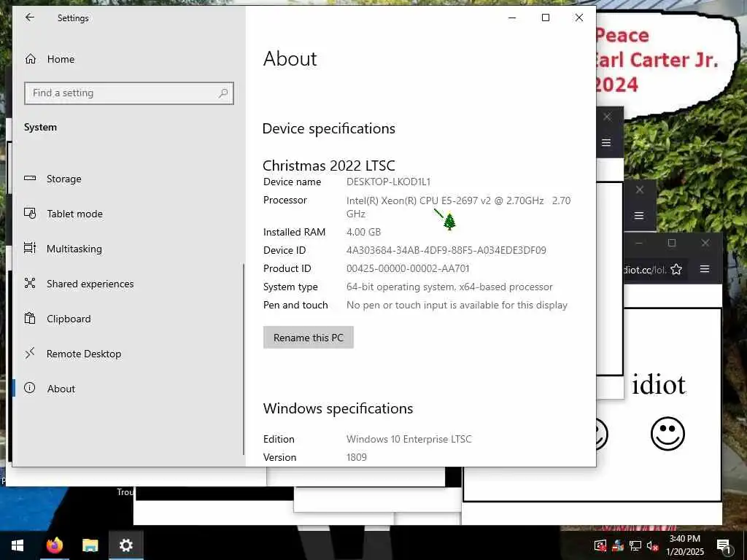This screenshot has width=747, height=560.
Task: Select the About page in sidebar
Action: click(128, 389)
